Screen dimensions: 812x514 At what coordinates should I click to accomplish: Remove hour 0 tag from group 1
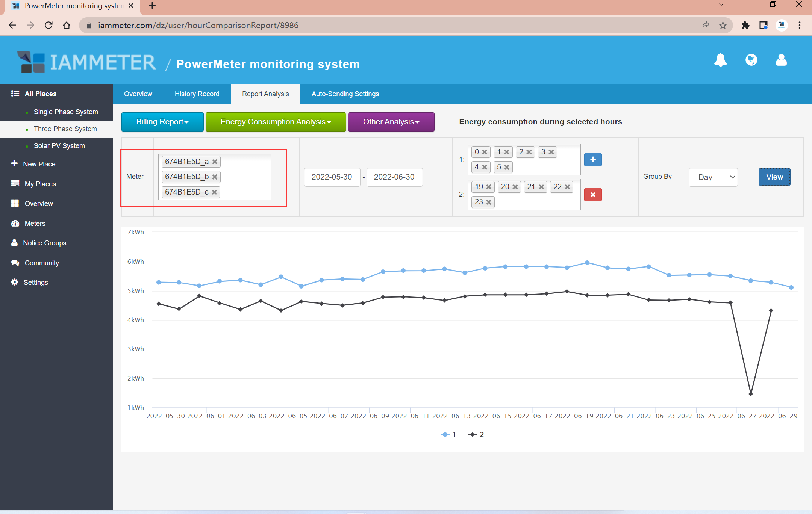coord(485,152)
